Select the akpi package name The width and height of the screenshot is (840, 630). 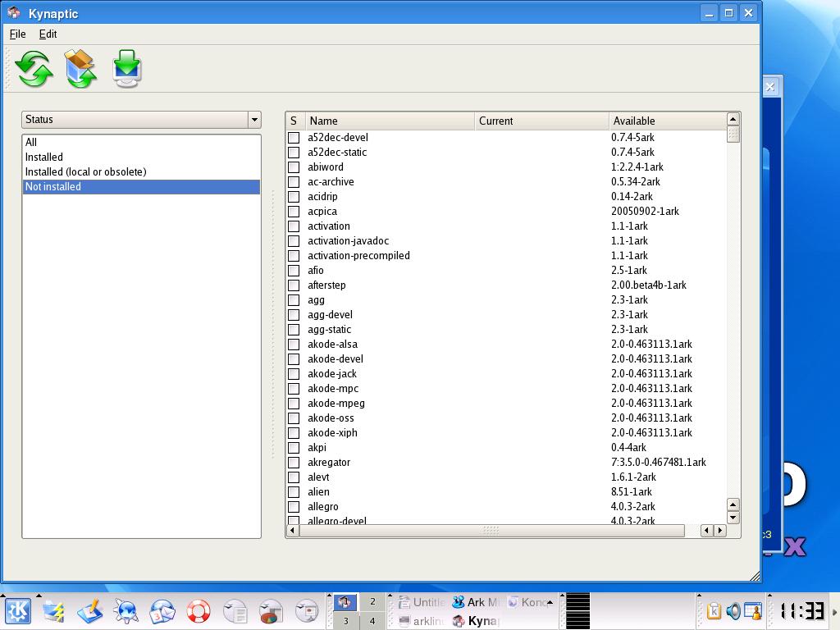(317, 448)
